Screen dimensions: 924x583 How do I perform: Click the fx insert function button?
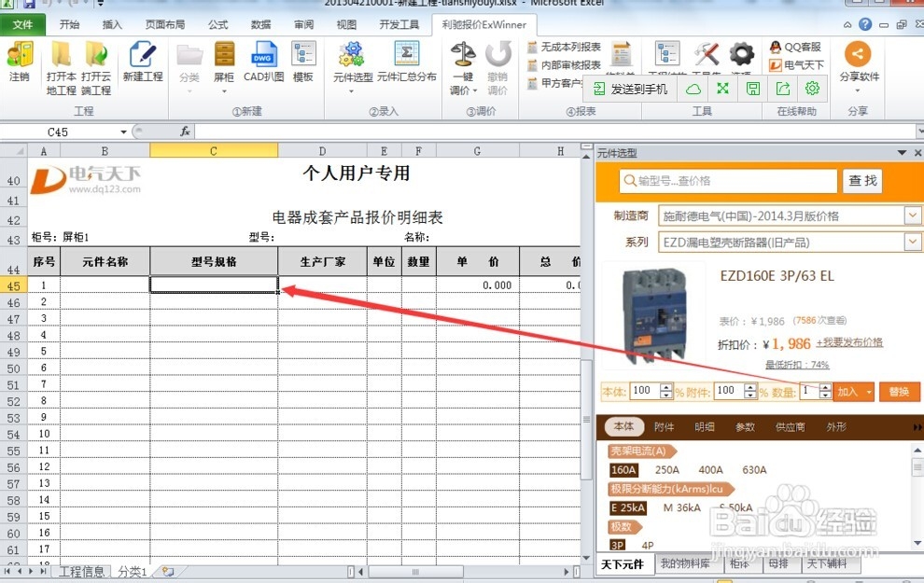click(185, 132)
